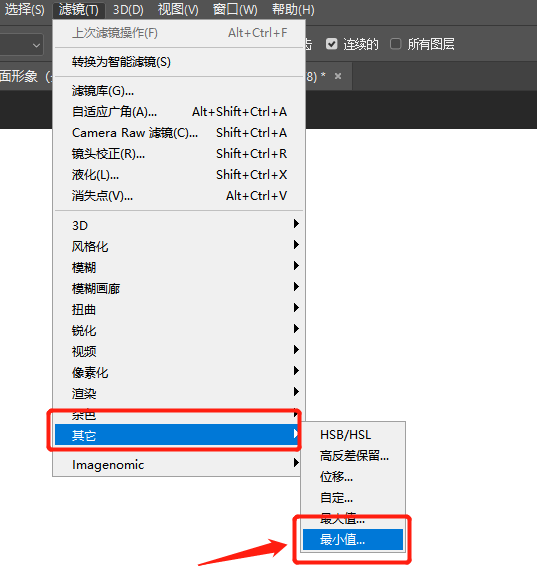
Task: Expand the 像素化 submenu
Action: [179, 372]
